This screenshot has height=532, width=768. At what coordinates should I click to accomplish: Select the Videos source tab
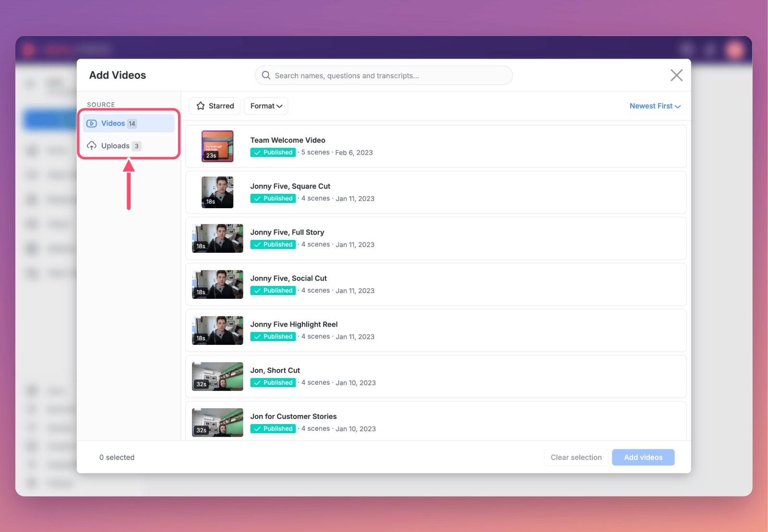pyautogui.click(x=129, y=123)
